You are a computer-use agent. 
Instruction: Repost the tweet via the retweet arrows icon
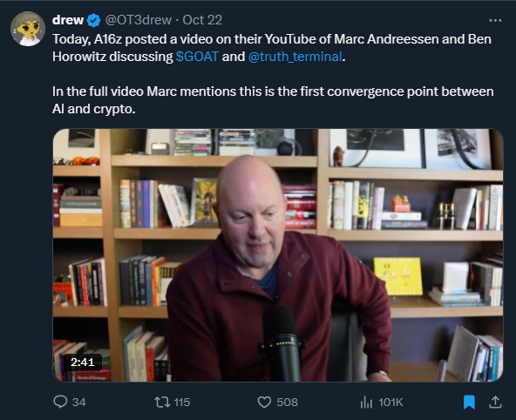tap(162, 402)
